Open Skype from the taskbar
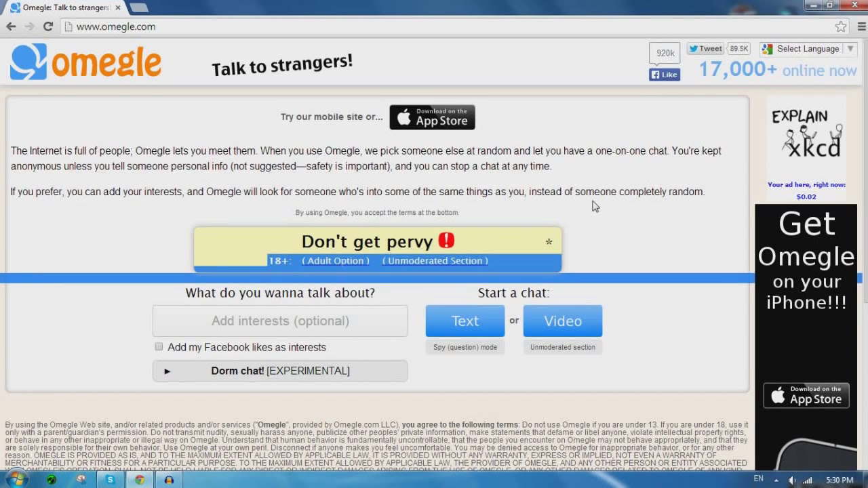The image size is (868, 488). pyautogui.click(x=110, y=480)
